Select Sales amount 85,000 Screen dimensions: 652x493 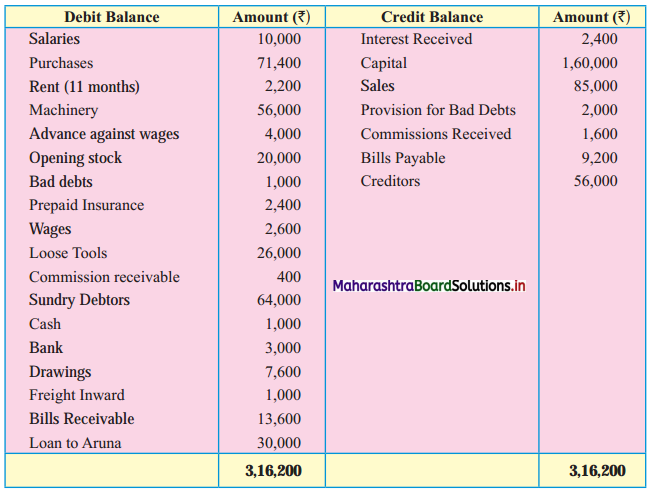pos(596,86)
